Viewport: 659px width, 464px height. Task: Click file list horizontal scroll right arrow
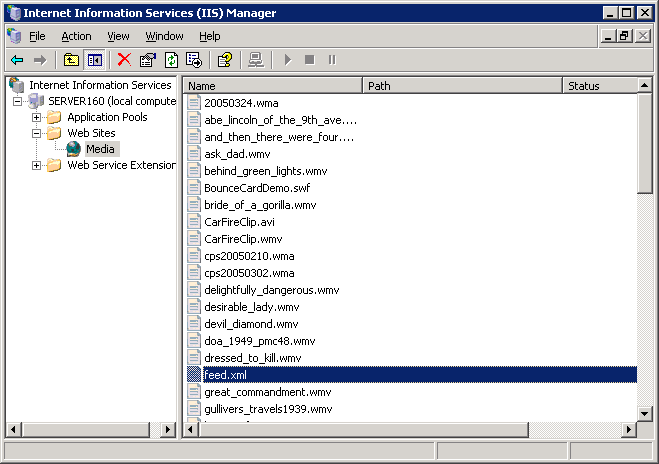(x=629, y=430)
